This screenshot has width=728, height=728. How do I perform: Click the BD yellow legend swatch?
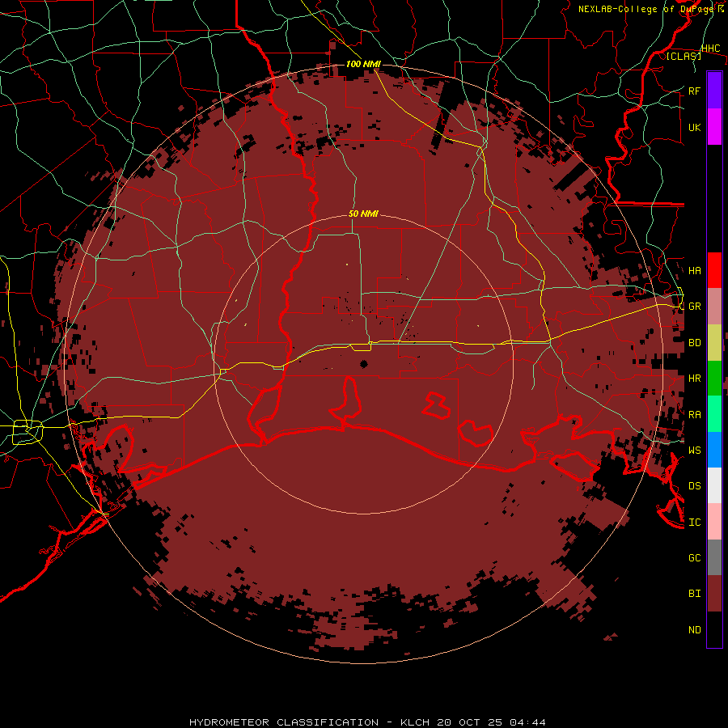point(714,343)
